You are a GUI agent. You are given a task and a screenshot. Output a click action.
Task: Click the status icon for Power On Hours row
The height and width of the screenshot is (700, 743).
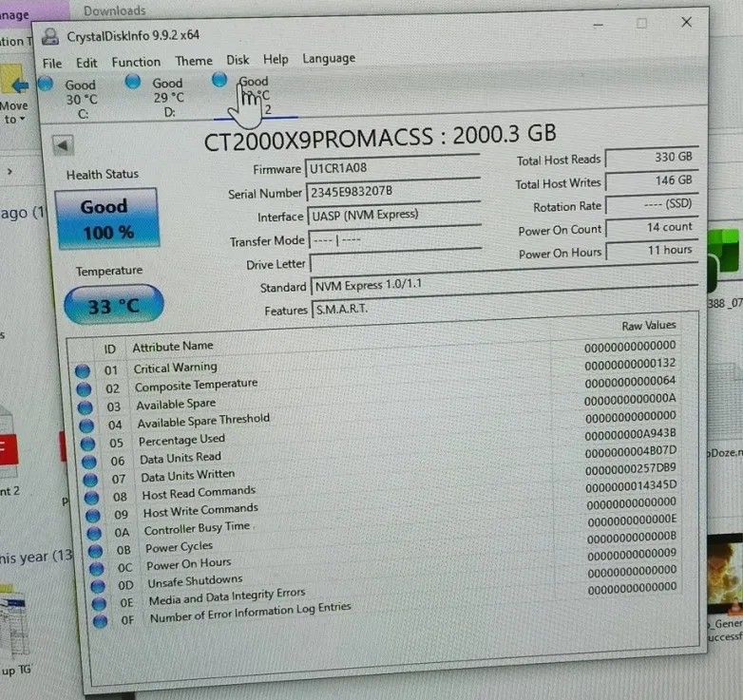(x=97, y=568)
